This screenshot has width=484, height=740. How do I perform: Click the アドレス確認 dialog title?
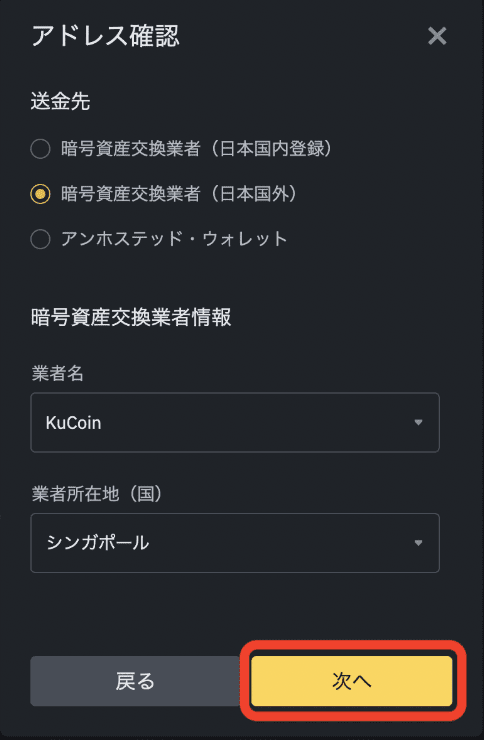[106, 36]
